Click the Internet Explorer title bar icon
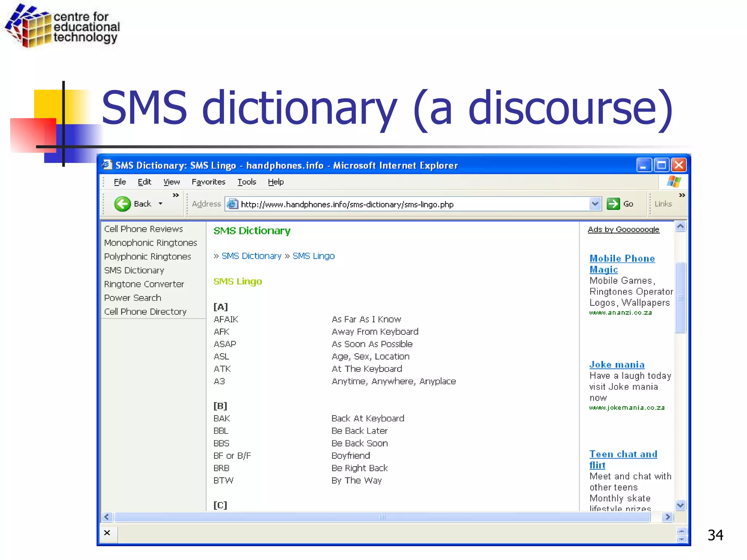747x560 pixels. pos(107,165)
